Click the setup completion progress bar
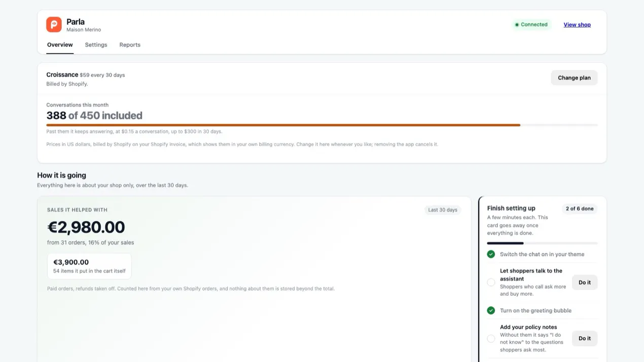Image resolution: width=644 pixels, height=362 pixels. pos(542,243)
